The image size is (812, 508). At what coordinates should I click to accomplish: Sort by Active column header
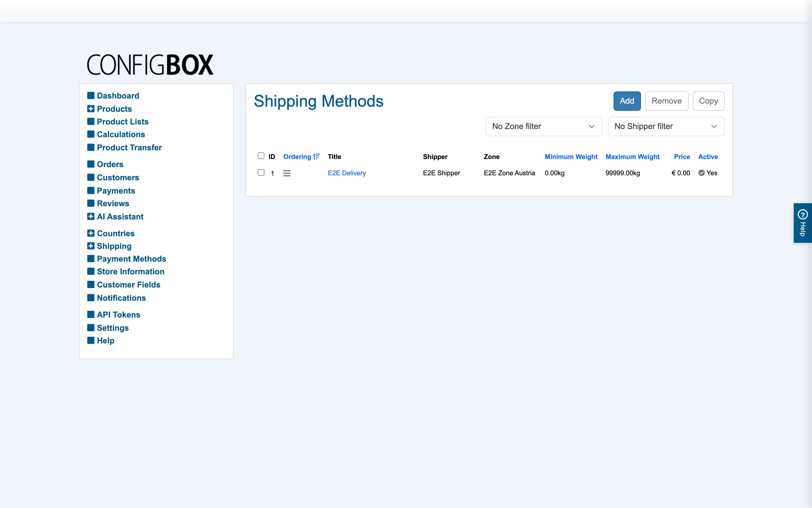point(708,156)
